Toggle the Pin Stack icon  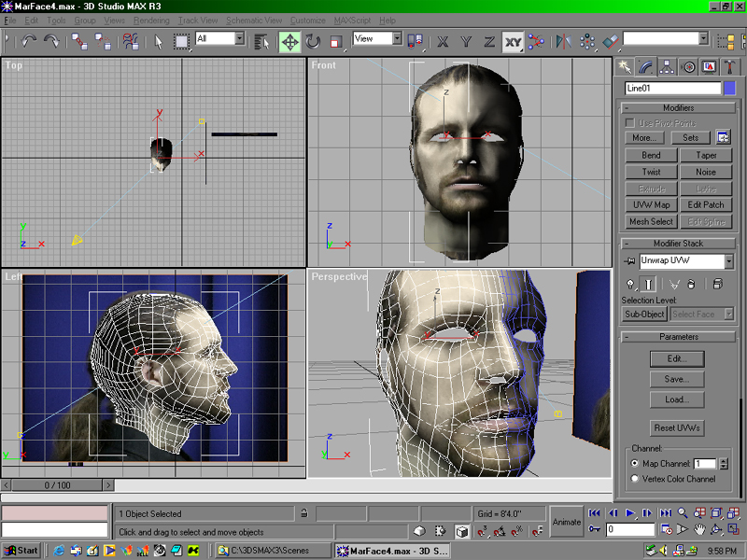click(x=629, y=260)
